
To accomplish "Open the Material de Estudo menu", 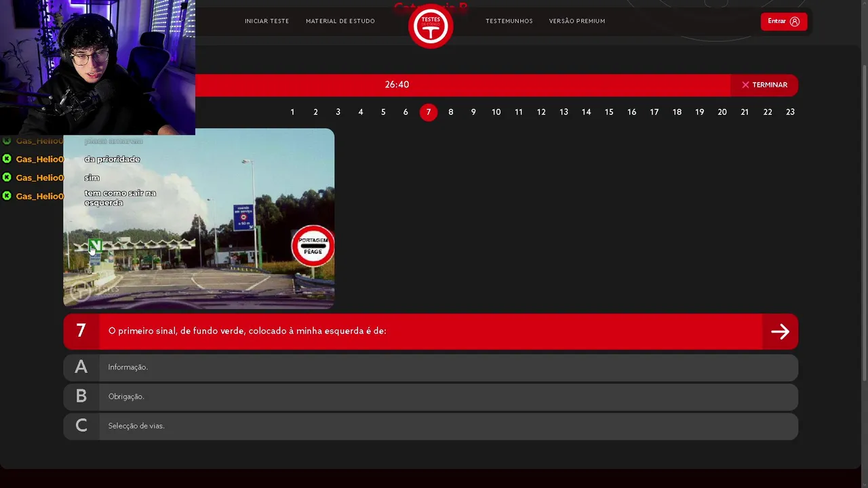I will 340,21.
